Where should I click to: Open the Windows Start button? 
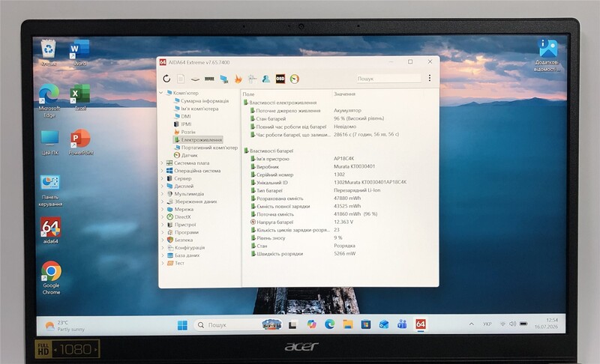tap(182, 325)
